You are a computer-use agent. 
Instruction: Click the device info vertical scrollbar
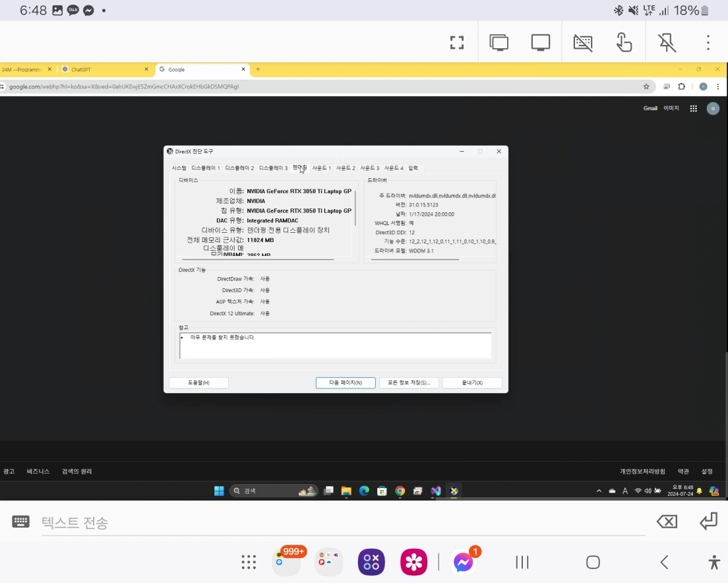point(355,208)
